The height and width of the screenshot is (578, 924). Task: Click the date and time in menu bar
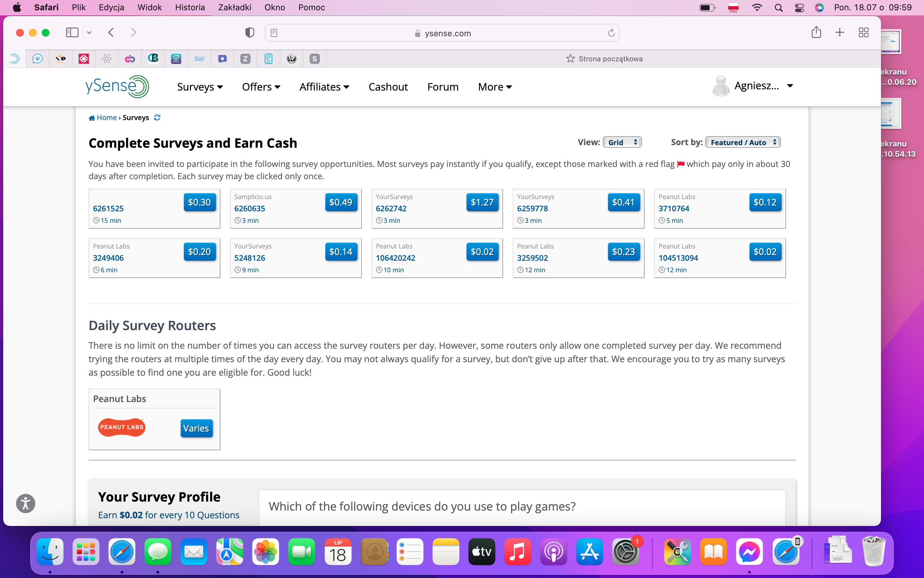(873, 7)
